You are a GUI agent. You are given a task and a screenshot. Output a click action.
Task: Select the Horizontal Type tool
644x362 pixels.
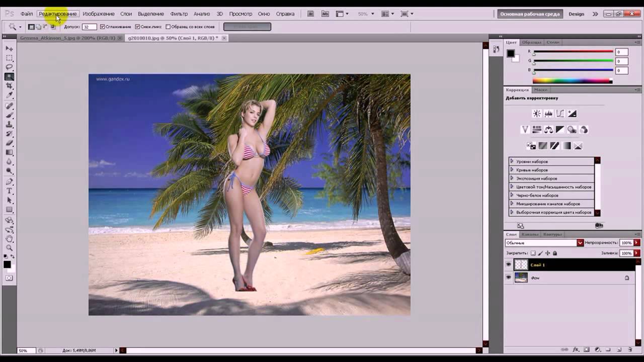click(x=10, y=191)
